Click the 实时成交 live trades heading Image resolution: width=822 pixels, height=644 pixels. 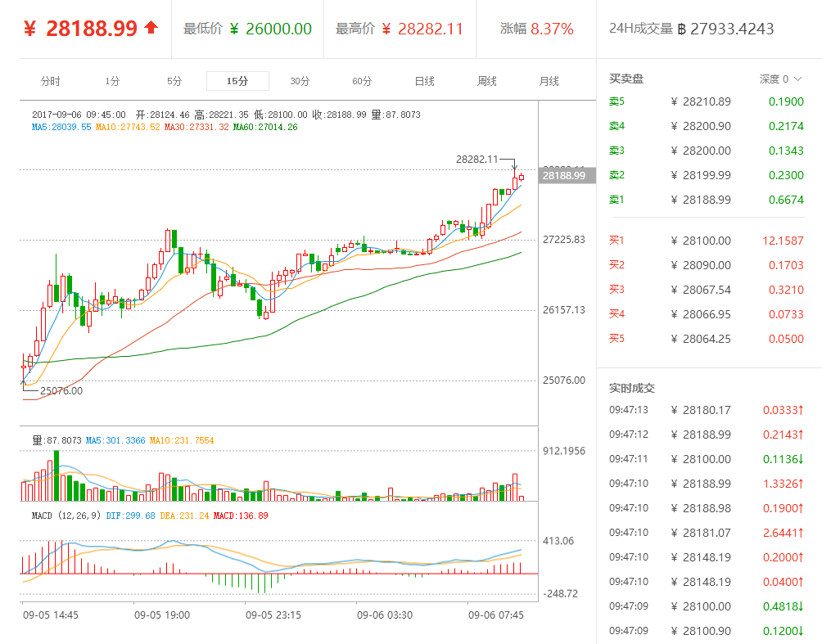point(632,389)
